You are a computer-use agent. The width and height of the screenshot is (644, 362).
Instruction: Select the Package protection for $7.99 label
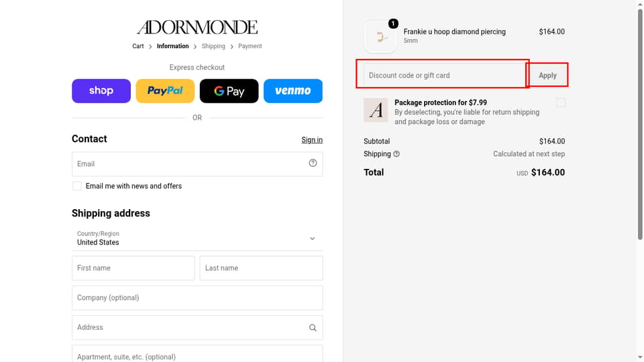coord(441,103)
